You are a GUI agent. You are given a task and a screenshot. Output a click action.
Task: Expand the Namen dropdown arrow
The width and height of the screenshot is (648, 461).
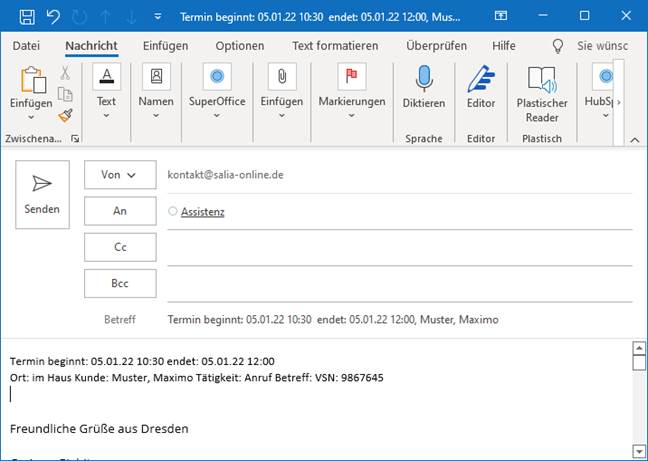point(156,116)
